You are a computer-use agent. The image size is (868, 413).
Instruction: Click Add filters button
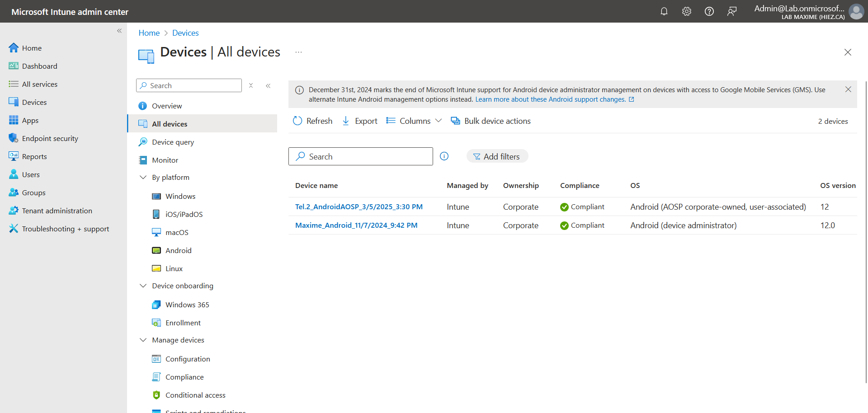coord(497,156)
